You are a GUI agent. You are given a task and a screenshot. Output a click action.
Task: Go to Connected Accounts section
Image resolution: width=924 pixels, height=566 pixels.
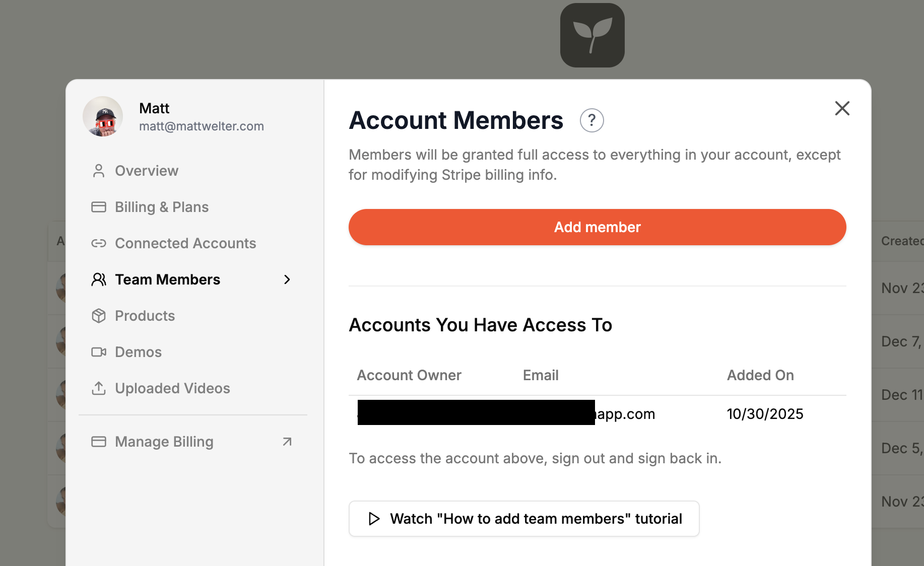point(185,243)
